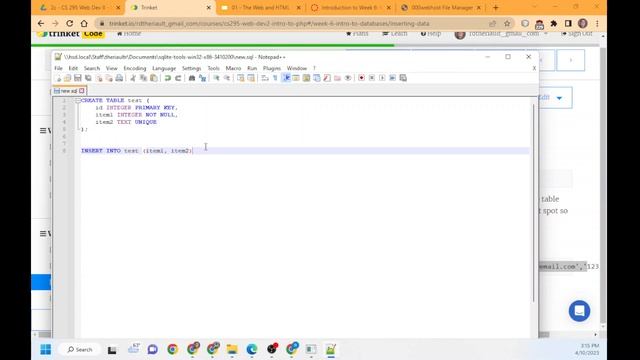The width and height of the screenshot is (640, 360).
Task: Click the Trinket Learn link
Action: (395, 33)
